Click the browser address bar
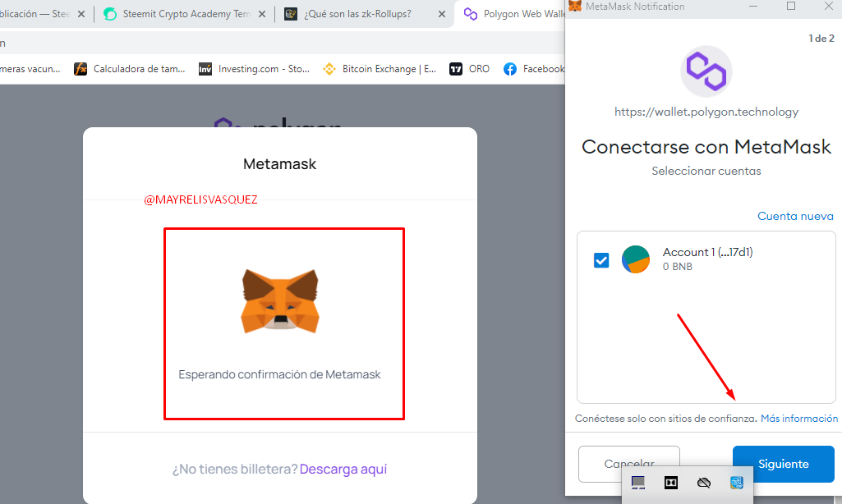The width and height of the screenshot is (842, 504). [x=282, y=43]
